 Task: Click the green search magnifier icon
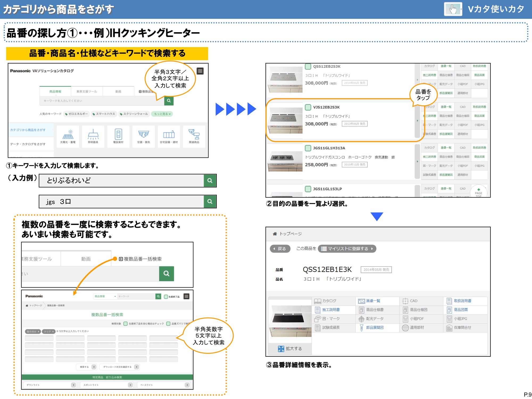169,101
